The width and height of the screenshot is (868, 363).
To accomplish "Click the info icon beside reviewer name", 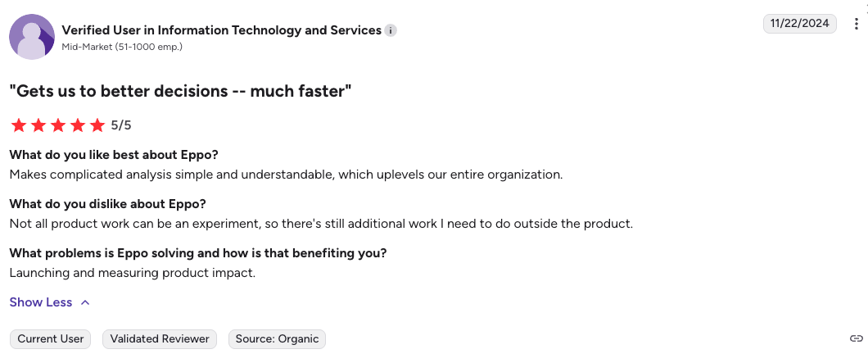I will tap(391, 30).
